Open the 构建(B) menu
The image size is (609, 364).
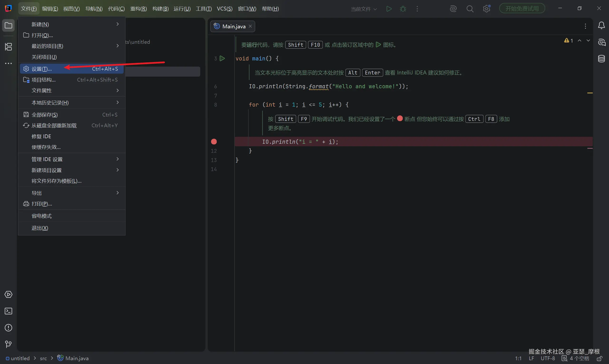tap(160, 9)
